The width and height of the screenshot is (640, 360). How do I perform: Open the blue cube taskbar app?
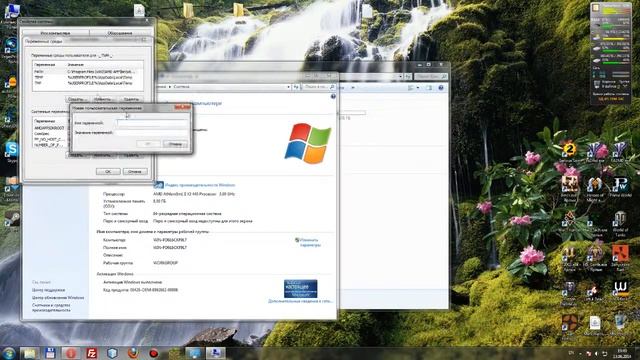112,353
